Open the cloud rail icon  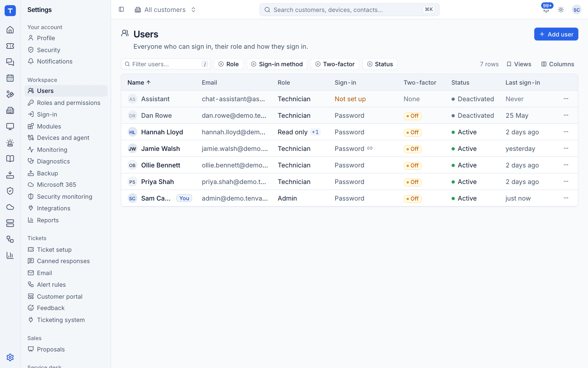click(10, 207)
